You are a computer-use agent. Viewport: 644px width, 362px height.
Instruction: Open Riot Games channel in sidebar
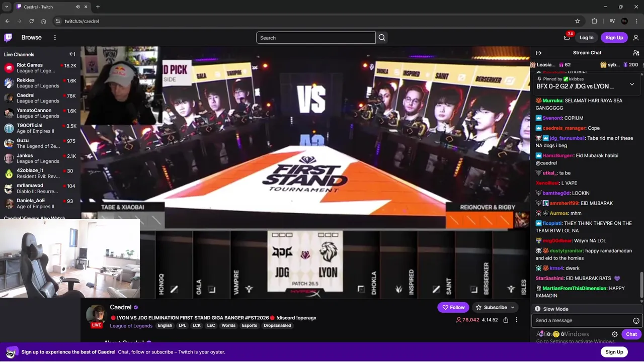pos(40,68)
